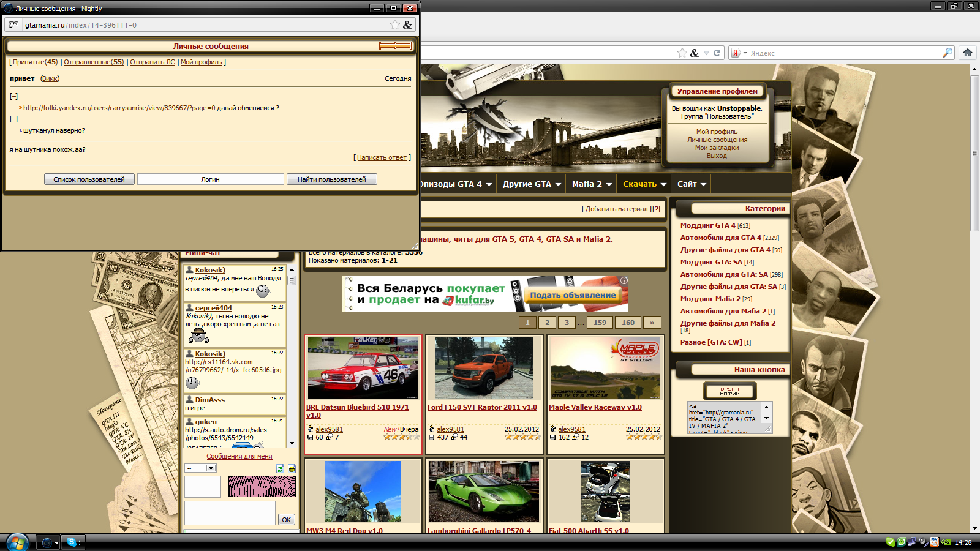Image resolution: width=980 pixels, height=551 pixels.
Task: Click the captcha code input box
Action: (x=203, y=487)
